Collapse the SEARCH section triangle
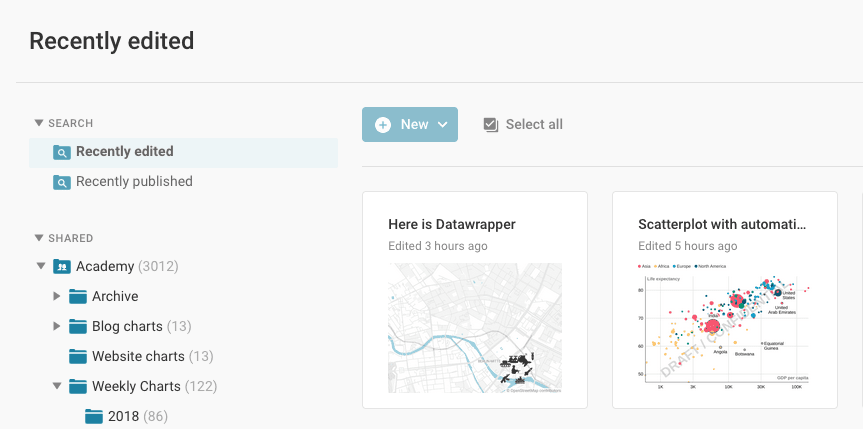The height and width of the screenshot is (429, 863). (39, 123)
